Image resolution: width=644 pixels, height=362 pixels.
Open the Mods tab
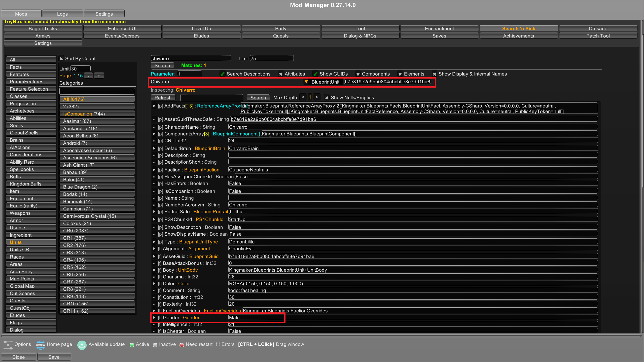pyautogui.click(x=21, y=14)
